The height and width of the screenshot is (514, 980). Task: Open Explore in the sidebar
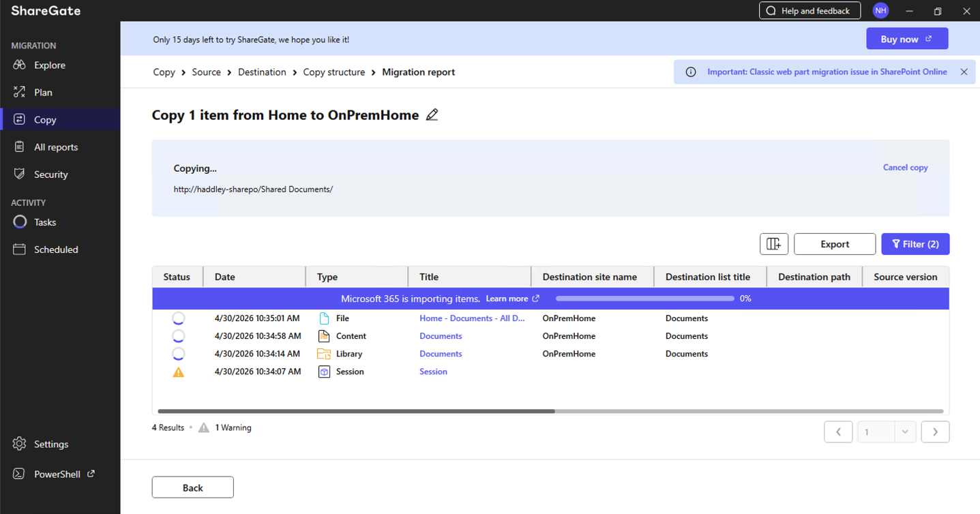[60, 65]
